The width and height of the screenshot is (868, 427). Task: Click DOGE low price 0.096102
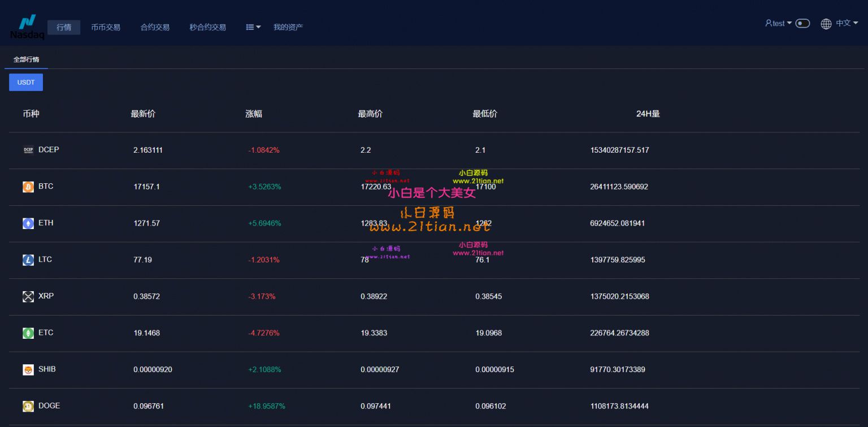tap(491, 406)
